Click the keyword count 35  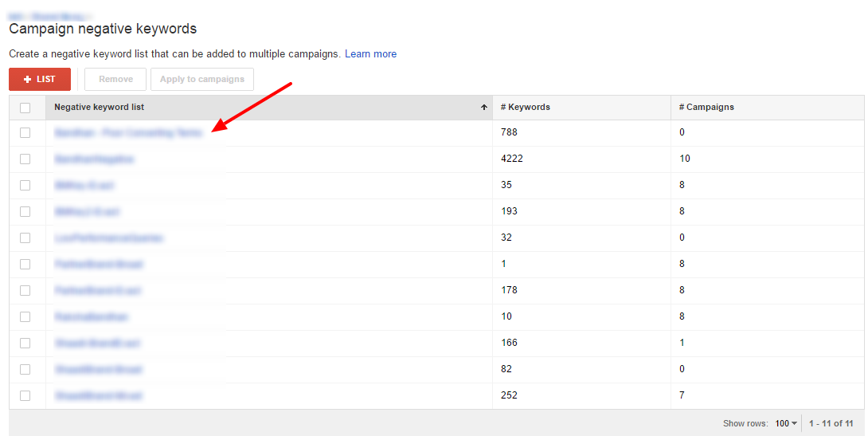point(506,184)
